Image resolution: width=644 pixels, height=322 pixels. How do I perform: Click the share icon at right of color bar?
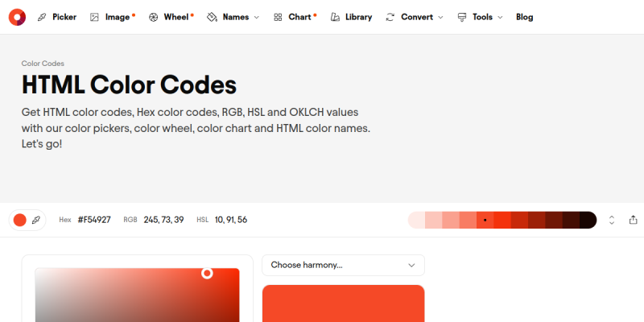[633, 220]
